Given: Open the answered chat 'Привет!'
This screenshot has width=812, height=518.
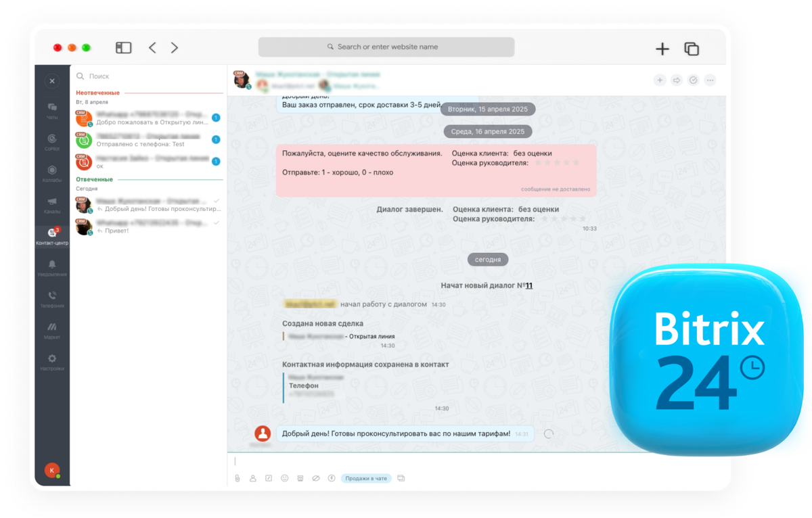Looking at the screenshot, I should pyautogui.click(x=149, y=227).
